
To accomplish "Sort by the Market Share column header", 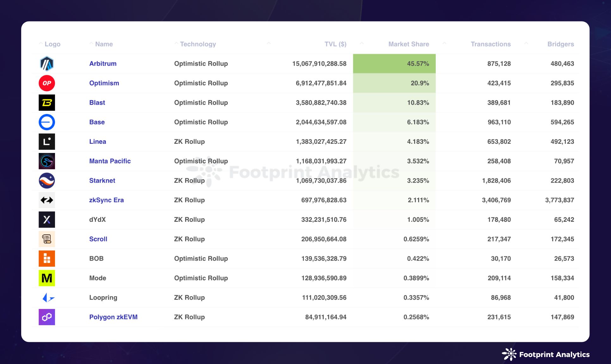I will (408, 44).
